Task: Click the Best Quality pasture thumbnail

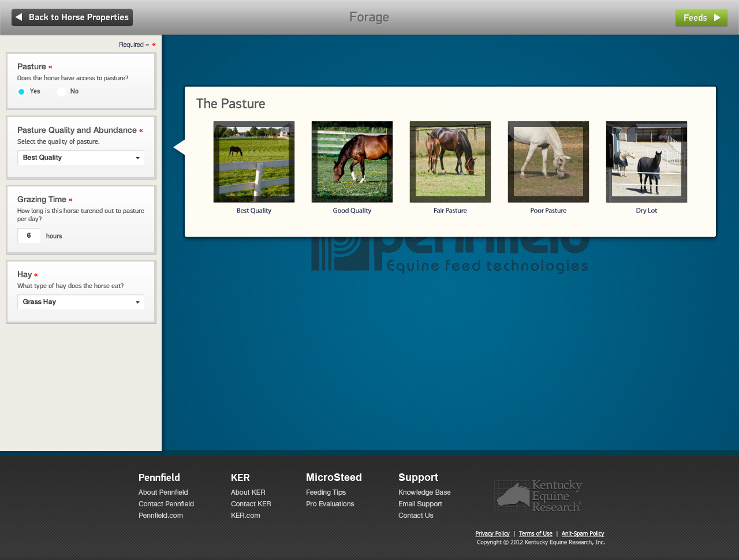Action: [x=254, y=162]
